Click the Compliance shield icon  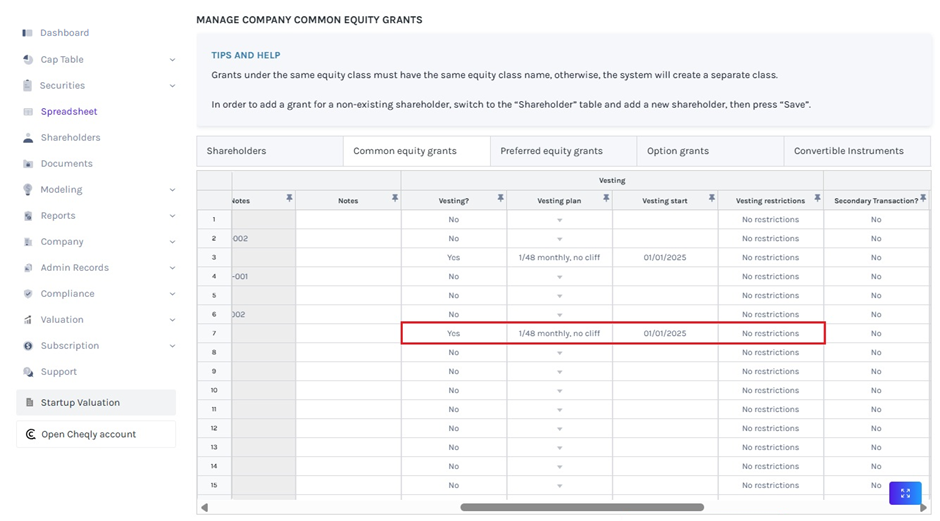click(x=28, y=294)
